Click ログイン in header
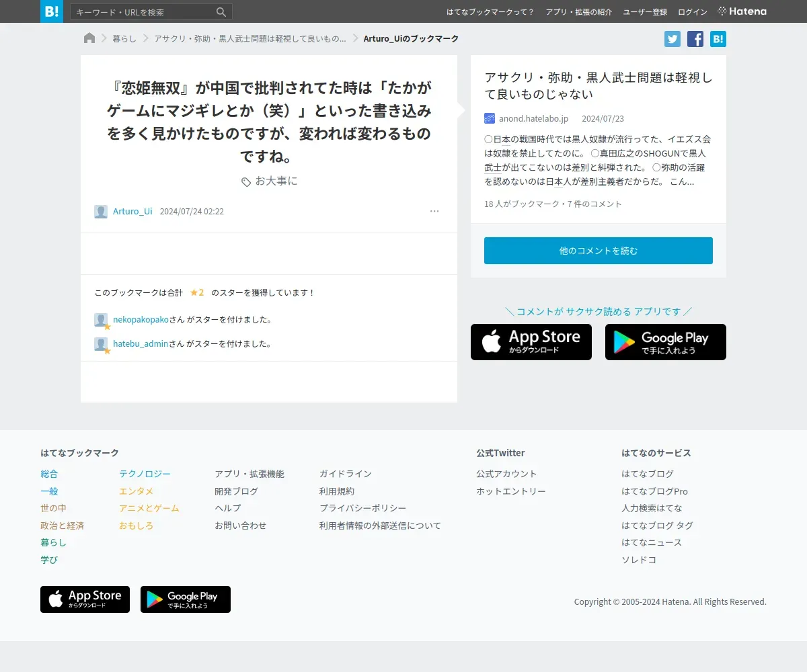The image size is (807, 672). coord(693,12)
